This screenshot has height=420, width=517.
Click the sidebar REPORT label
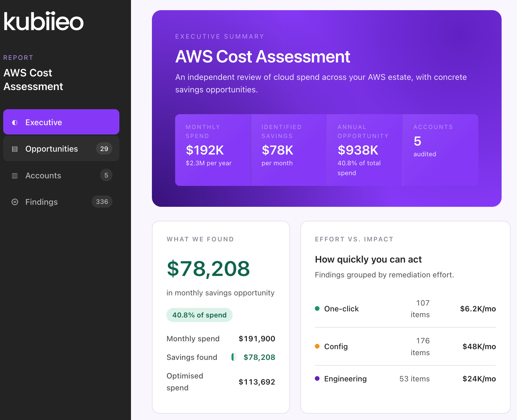point(18,58)
